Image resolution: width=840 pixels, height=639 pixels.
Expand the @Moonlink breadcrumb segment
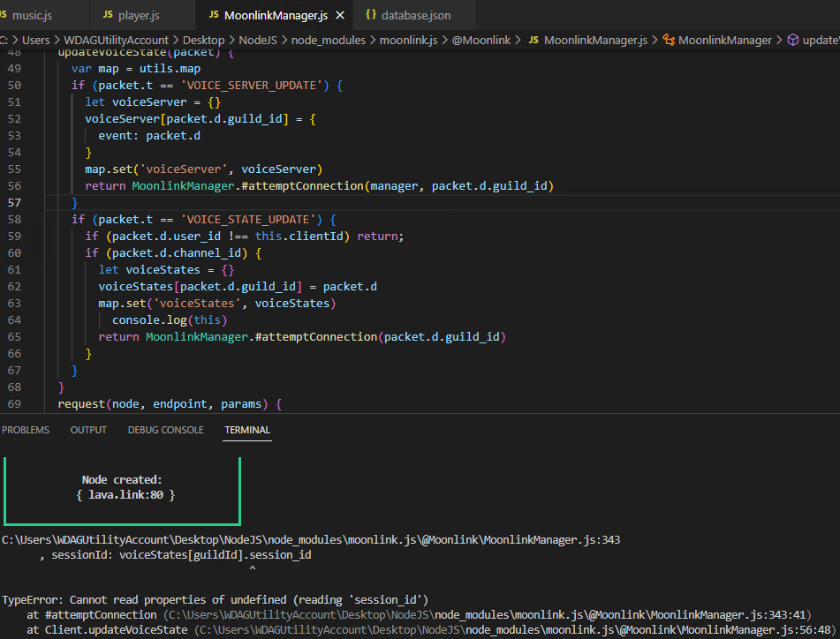482,40
